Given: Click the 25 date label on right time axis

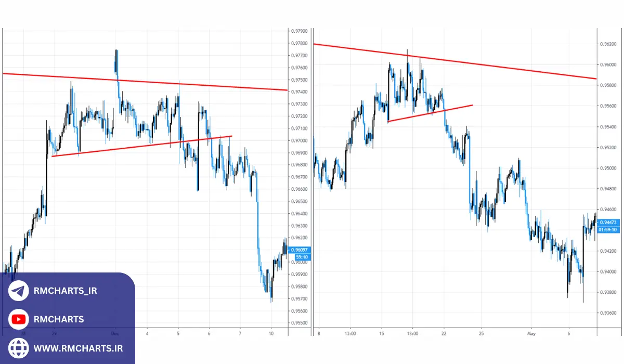Looking at the screenshot, I should 482,333.
